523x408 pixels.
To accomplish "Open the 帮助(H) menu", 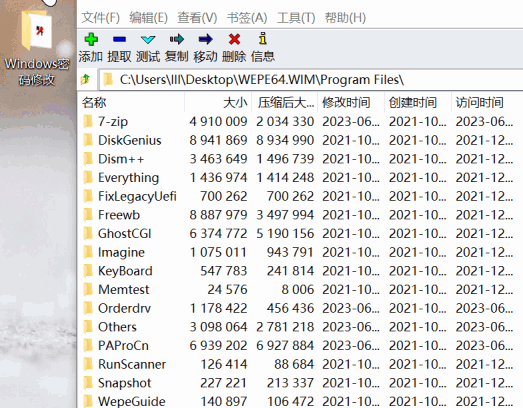I will [x=345, y=17].
